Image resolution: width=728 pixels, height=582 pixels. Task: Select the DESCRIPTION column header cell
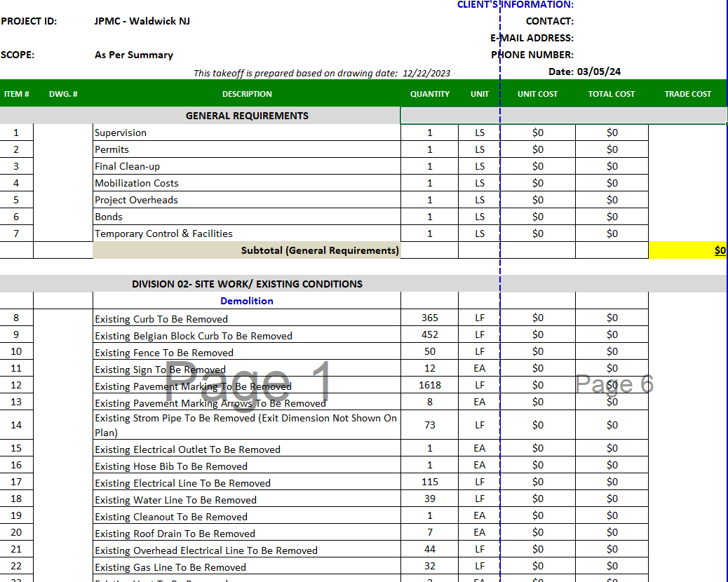[x=247, y=94]
